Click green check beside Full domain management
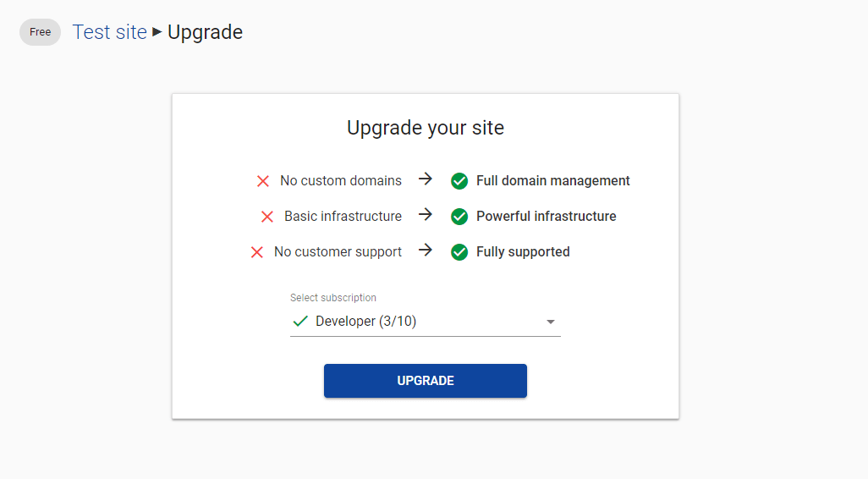 pos(459,181)
